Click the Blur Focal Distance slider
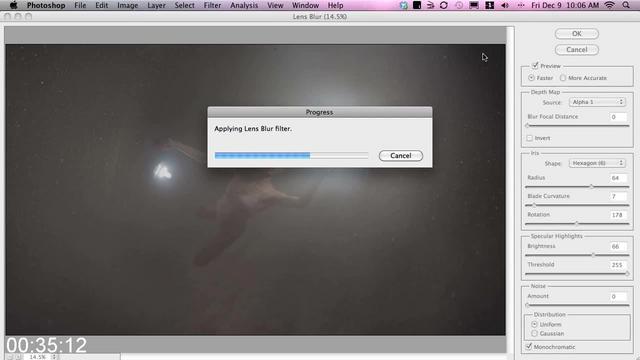This screenshot has height=360, width=640. pyautogui.click(x=577, y=126)
